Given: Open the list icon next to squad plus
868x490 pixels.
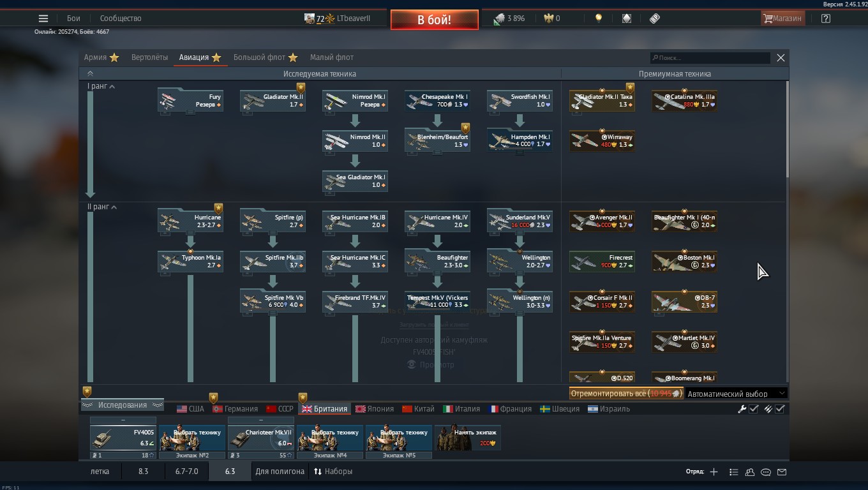Looking at the screenshot, I should (x=733, y=472).
